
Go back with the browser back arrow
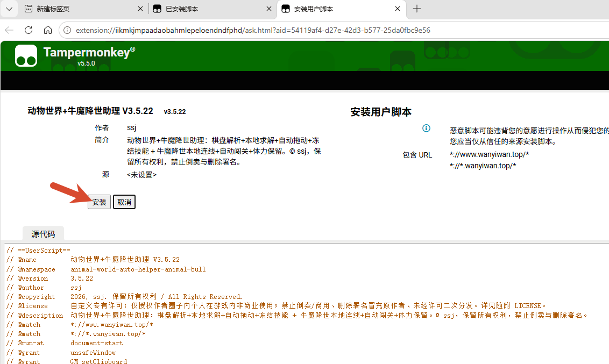coord(9,30)
